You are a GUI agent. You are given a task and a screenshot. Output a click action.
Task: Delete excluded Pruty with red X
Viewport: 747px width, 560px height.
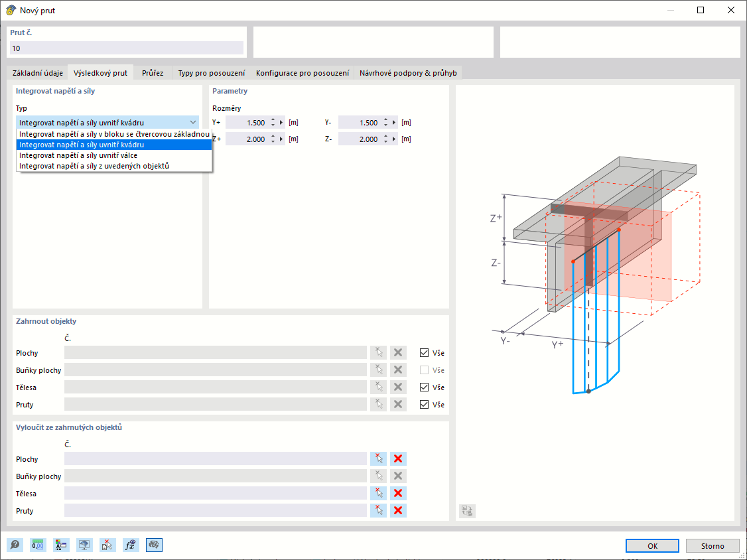(398, 510)
